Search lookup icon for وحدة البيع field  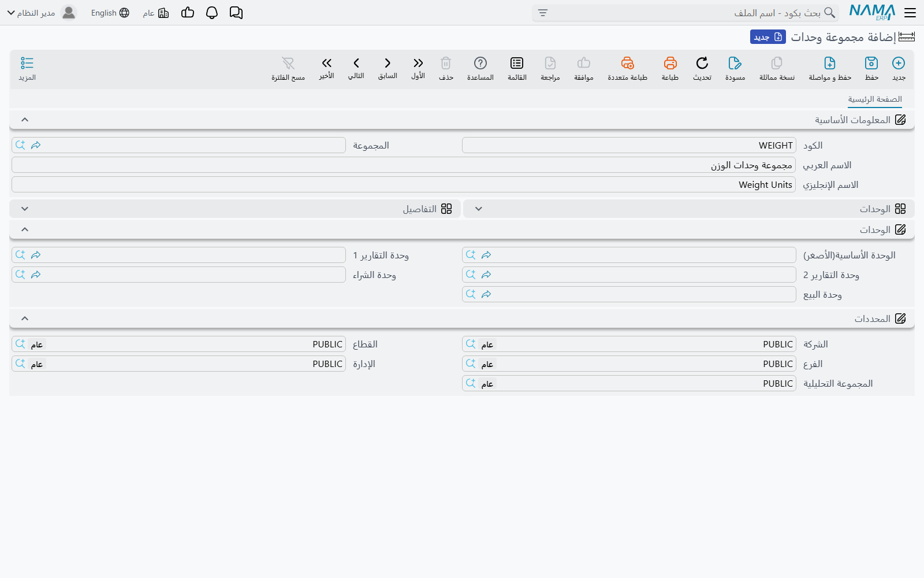coord(471,294)
